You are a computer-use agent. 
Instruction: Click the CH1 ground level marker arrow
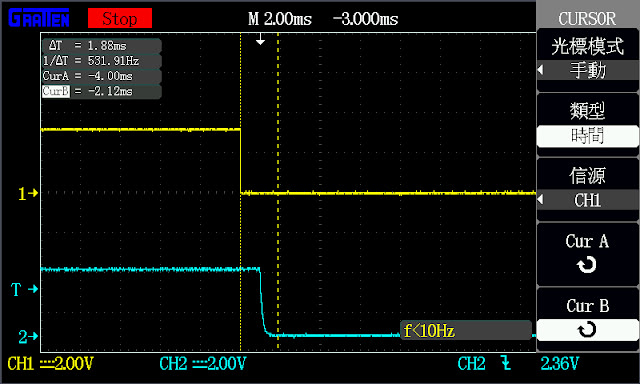click(28, 193)
